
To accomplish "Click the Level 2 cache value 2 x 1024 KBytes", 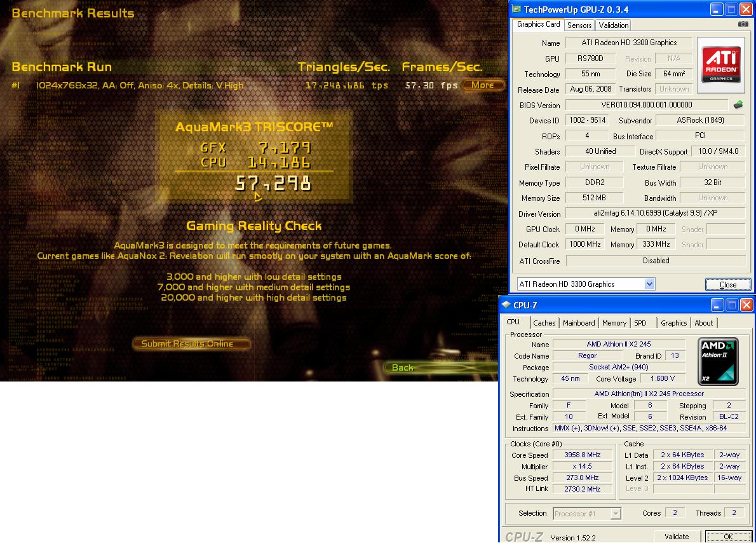I will pyautogui.click(x=682, y=478).
